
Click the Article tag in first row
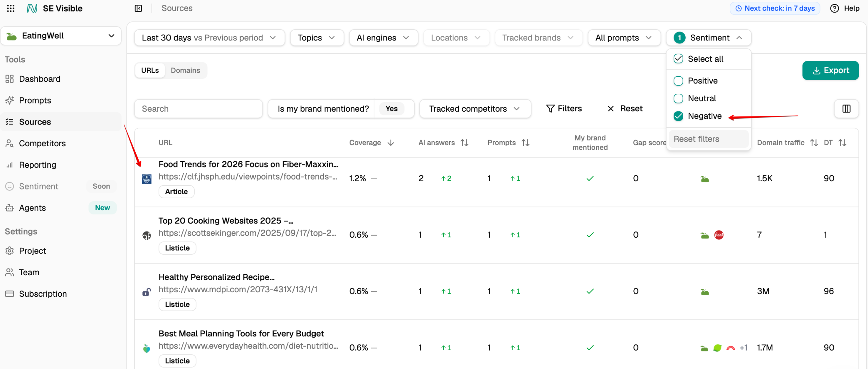tap(176, 191)
